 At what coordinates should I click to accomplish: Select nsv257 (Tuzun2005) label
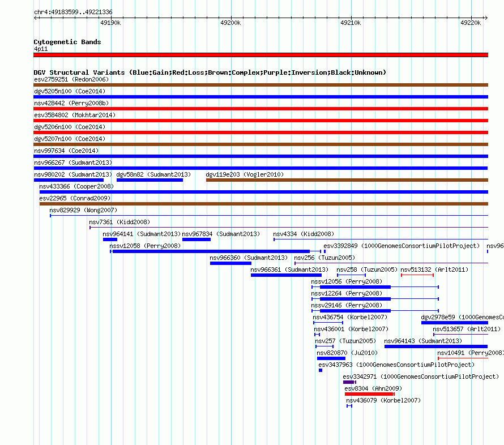(345, 341)
